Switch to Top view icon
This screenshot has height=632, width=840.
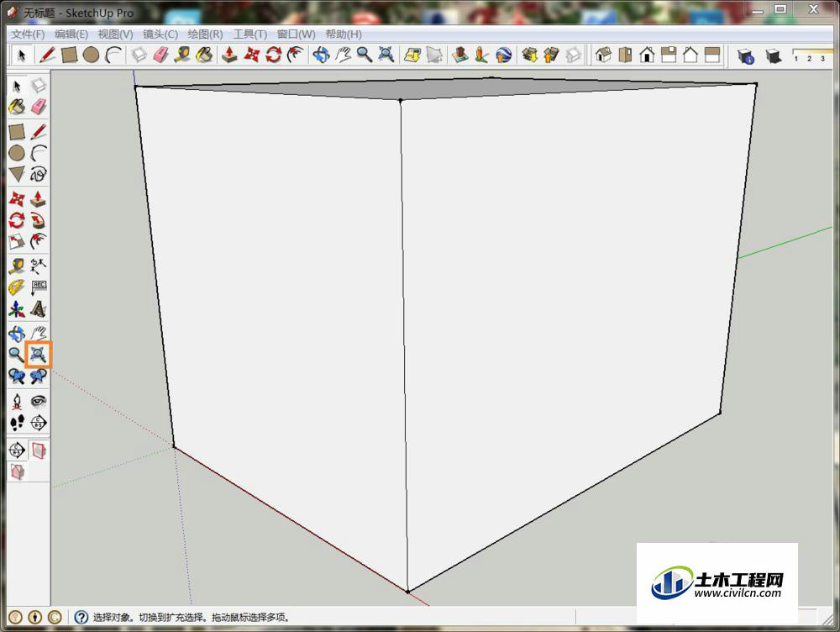[625, 55]
